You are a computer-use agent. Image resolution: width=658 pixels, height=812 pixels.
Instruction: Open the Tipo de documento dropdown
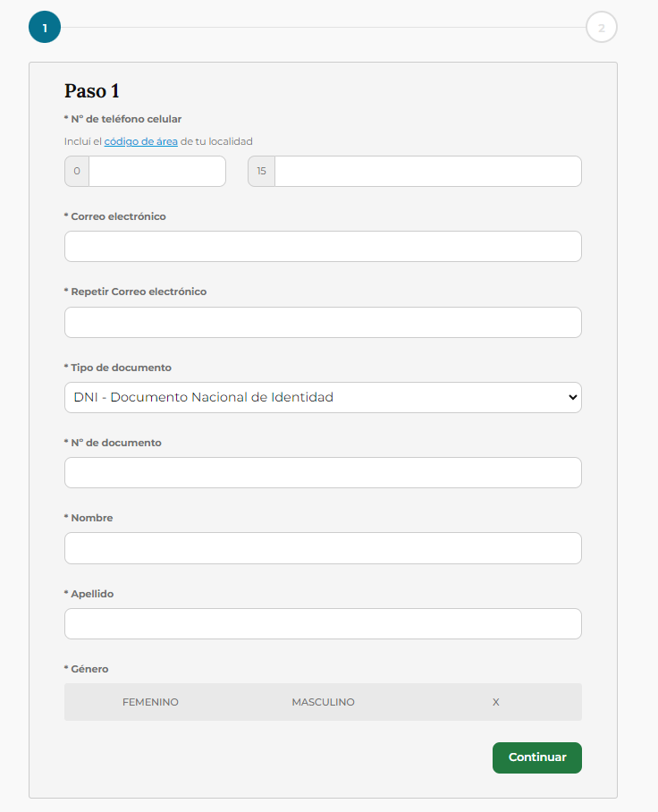pyautogui.click(x=323, y=398)
